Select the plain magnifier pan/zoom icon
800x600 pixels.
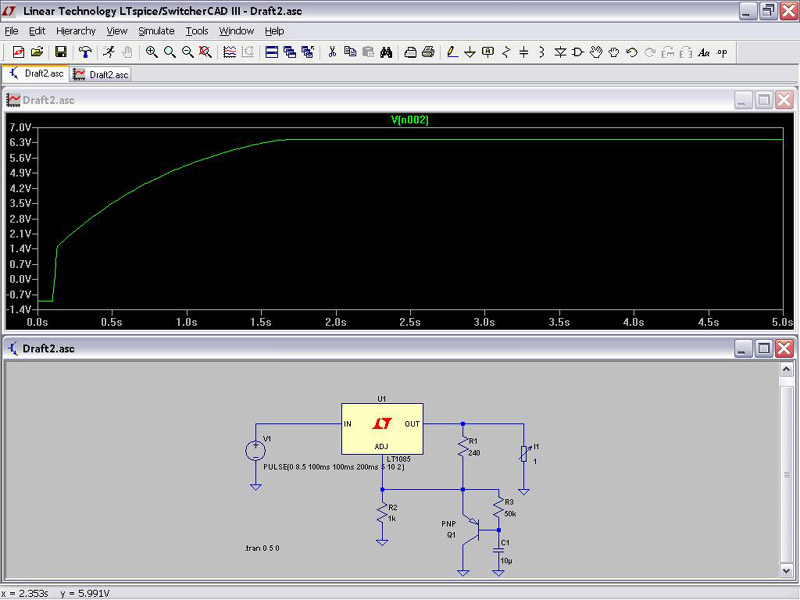[x=170, y=52]
